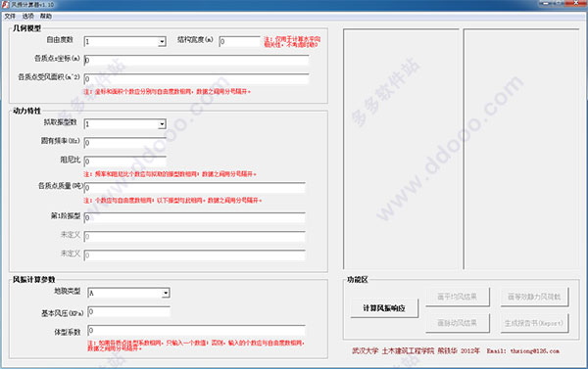Open the 选项 menu
The height and width of the screenshot is (369, 588).
(28, 16)
